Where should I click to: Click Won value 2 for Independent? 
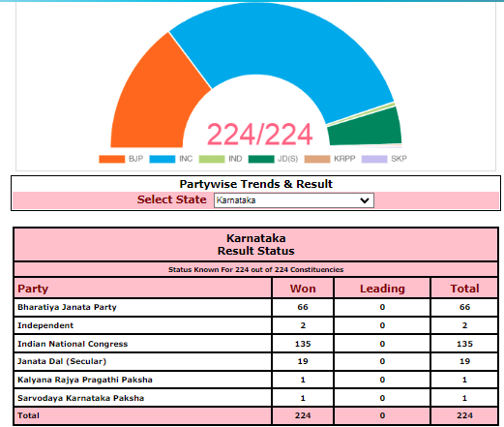pos(303,325)
